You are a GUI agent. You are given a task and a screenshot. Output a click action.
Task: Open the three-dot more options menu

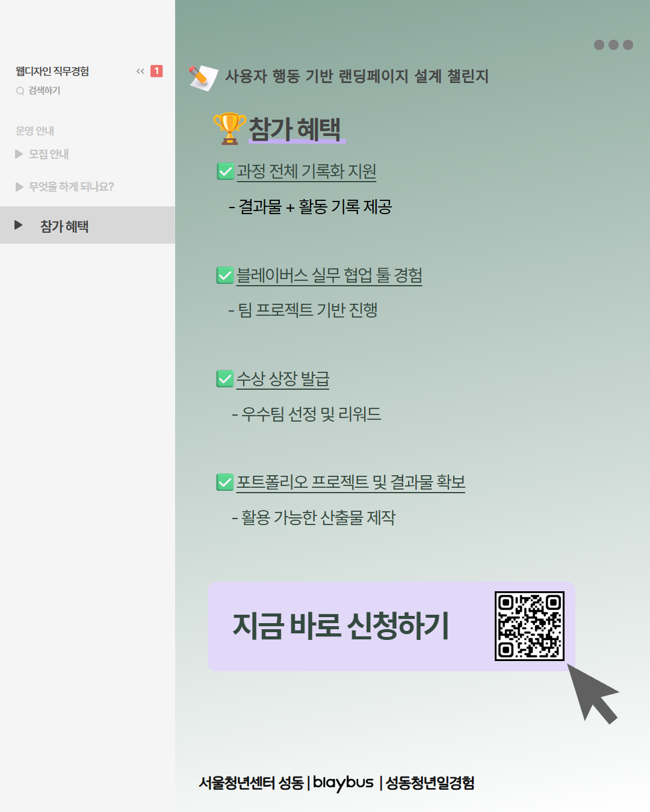(x=613, y=45)
